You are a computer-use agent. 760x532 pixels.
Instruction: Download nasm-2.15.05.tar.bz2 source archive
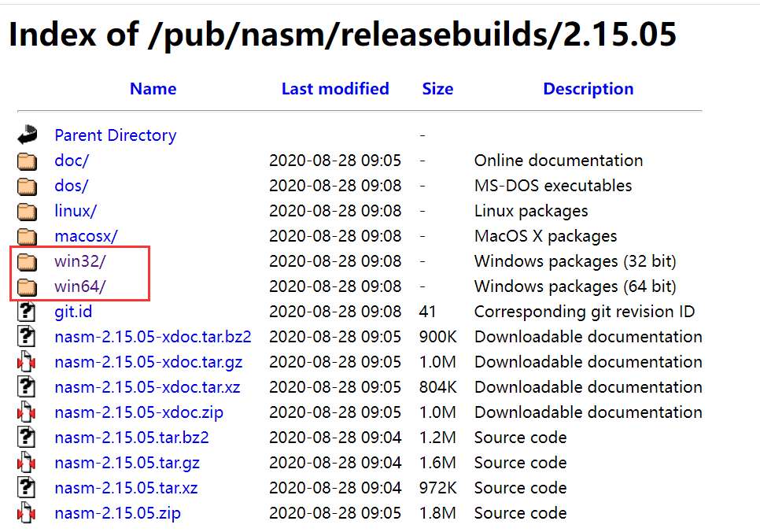click(131, 438)
